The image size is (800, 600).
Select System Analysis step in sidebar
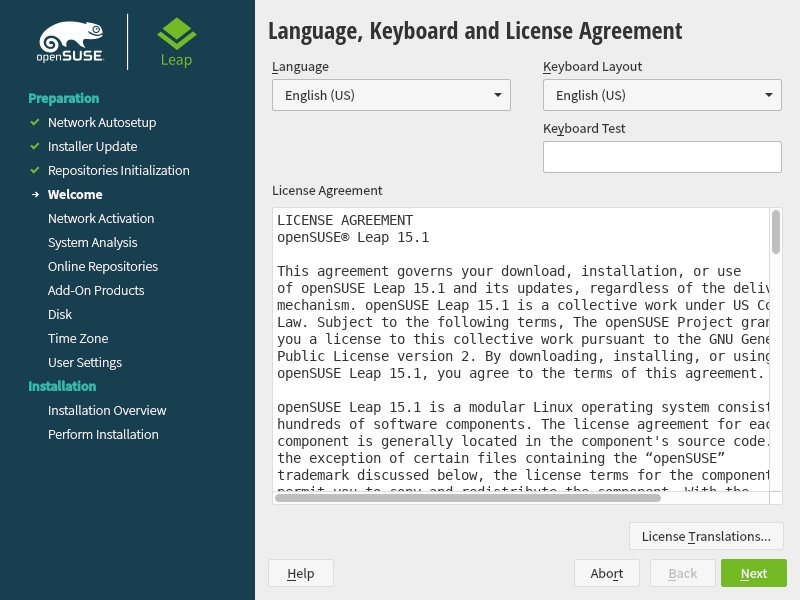point(92,242)
